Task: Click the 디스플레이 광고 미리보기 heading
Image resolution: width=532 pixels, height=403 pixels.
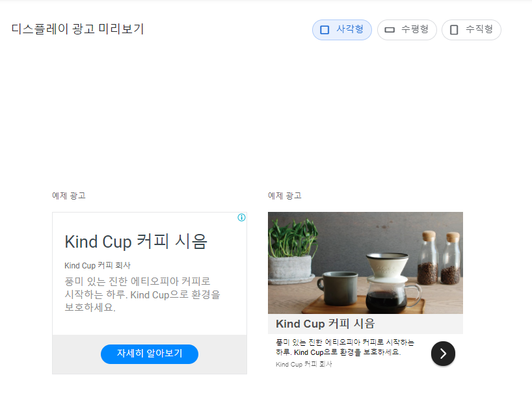Action: click(77, 29)
